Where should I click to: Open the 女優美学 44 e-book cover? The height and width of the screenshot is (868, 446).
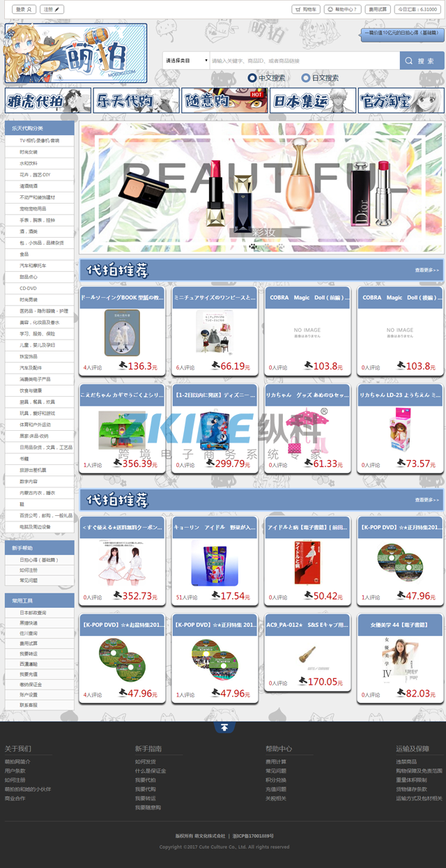[400, 660]
